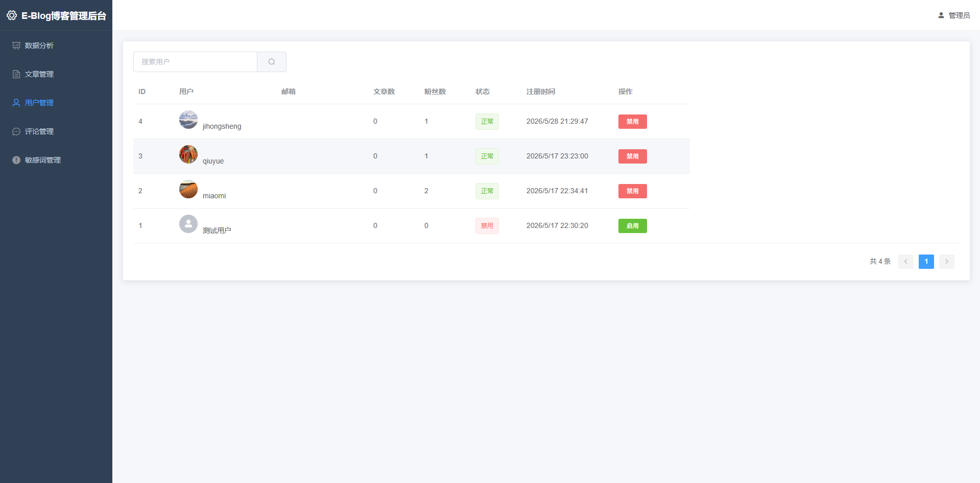The height and width of the screenshot is (483, 980).
Task: Click username jihongsheng
Action: point(222,126)
